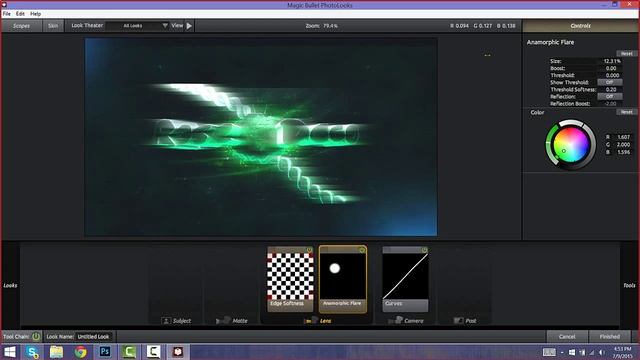Reset Anamorphic Flare settings
Image resolution: width=640 pixels, height=360 pixels.
(627, 53)
